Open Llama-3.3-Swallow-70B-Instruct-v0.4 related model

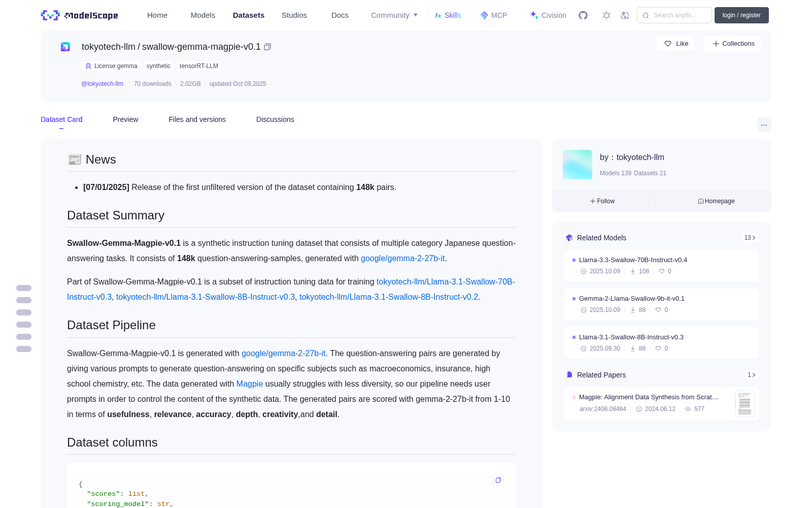(662, 266)
